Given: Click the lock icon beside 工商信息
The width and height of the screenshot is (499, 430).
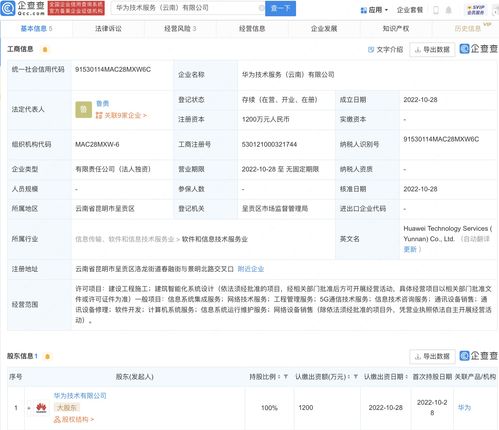Looking at the screenshot, I should pos(45,50).
